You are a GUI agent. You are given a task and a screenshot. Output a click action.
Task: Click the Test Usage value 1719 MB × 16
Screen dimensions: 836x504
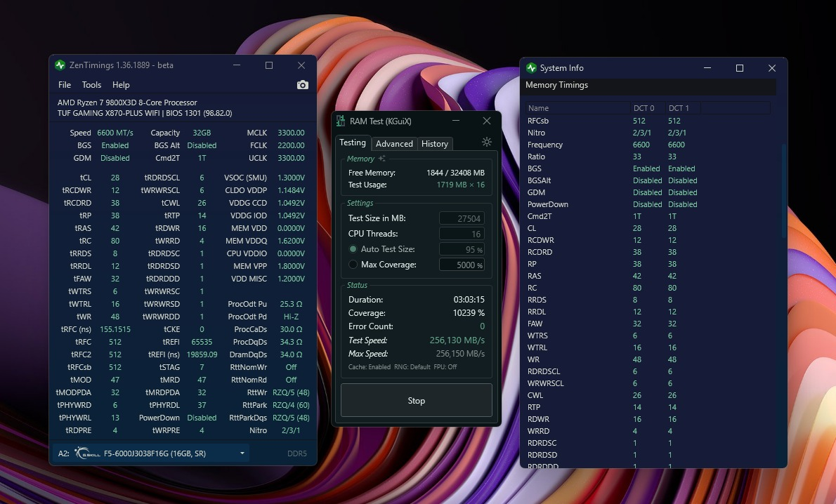coord(461,185)
